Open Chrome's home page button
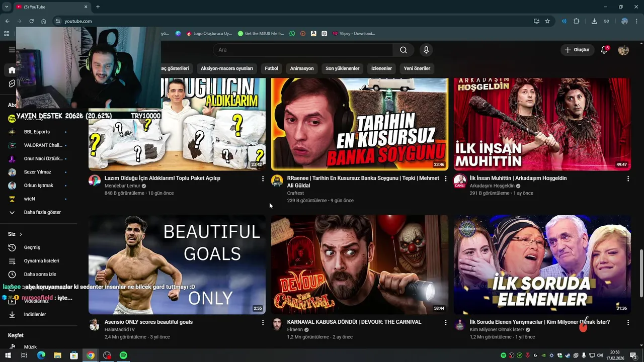 pyautogui.click(x=44, y=21)
